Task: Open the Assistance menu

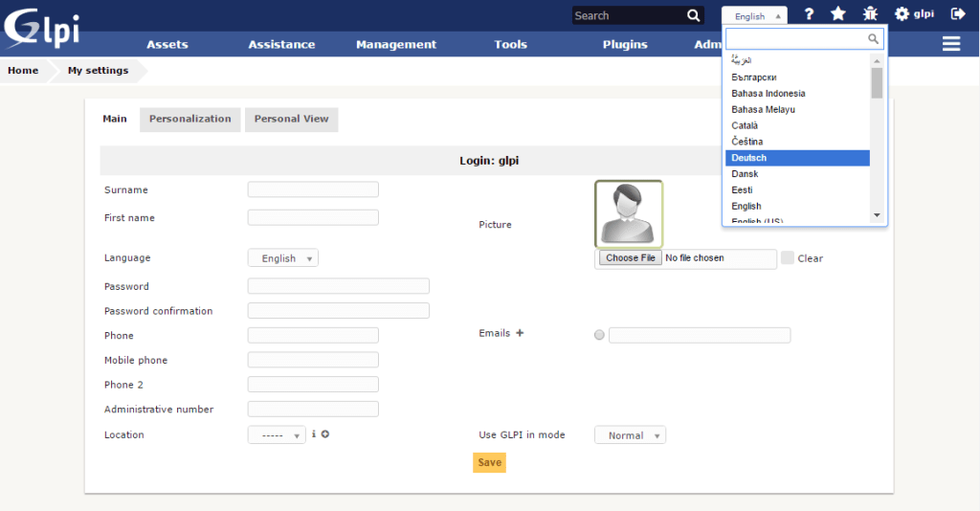Action: [x=281, y=44]
